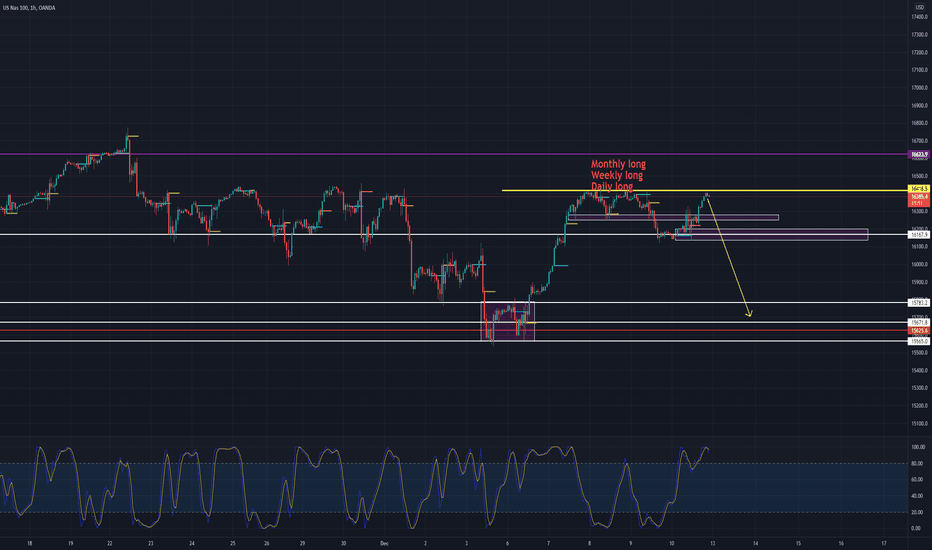Click the US Nas 100, 1h, OANDA symbol title
This screenshot has width=932, height=550.
[x=29, y=8]
